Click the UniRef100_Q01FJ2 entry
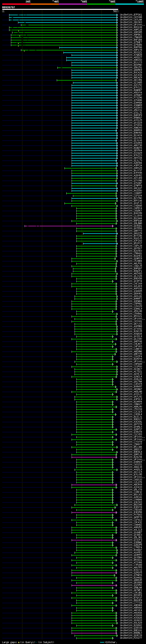The height and width of the screenshot is (644, 146). 131,203
